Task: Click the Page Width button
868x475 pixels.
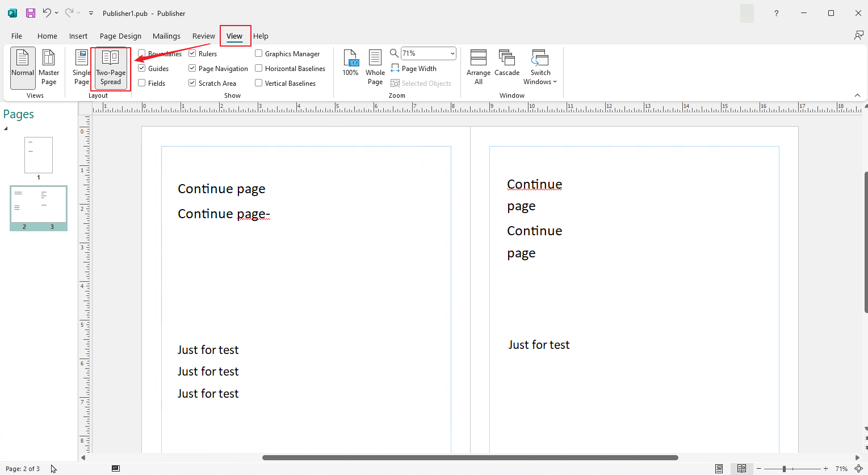Action: pos(414,68)
